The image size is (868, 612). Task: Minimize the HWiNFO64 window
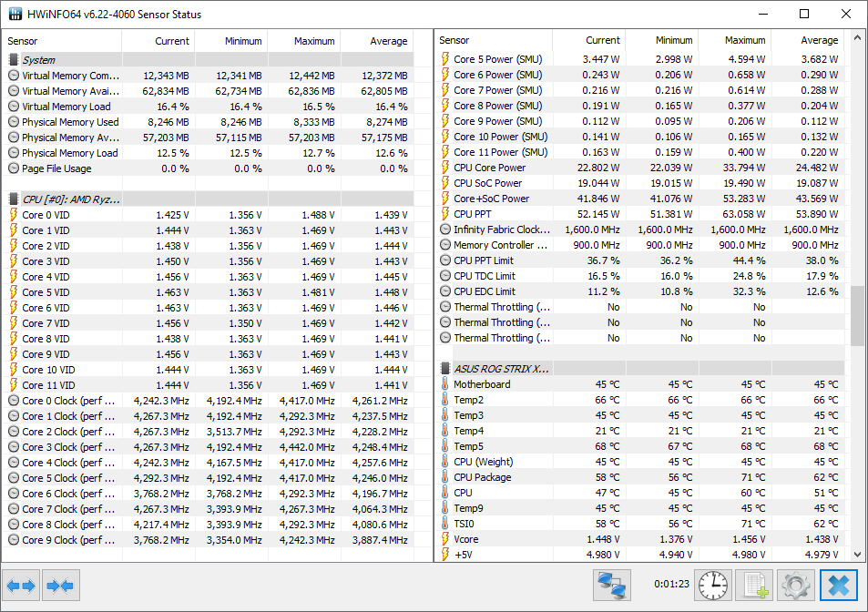[763, 14]
